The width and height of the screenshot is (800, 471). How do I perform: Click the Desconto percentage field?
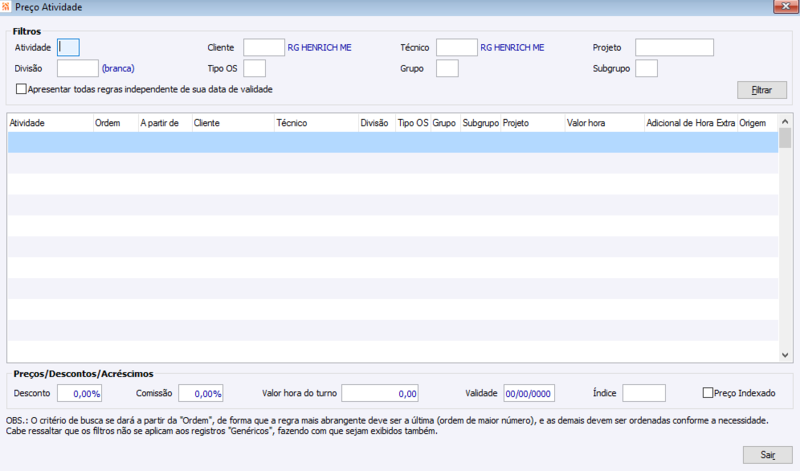coord(79,393)
